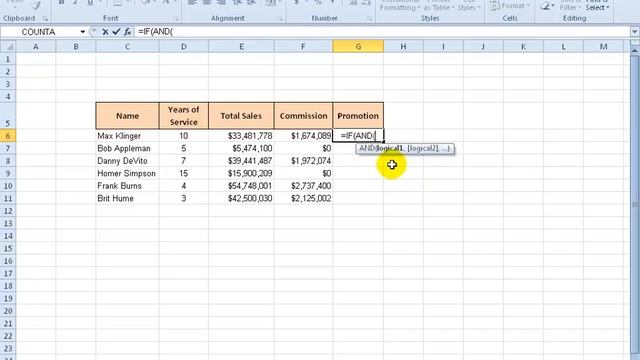The image size is (640, 360).
Task: Click the active cell containing =IF(AND(
Action: [358, 136]
